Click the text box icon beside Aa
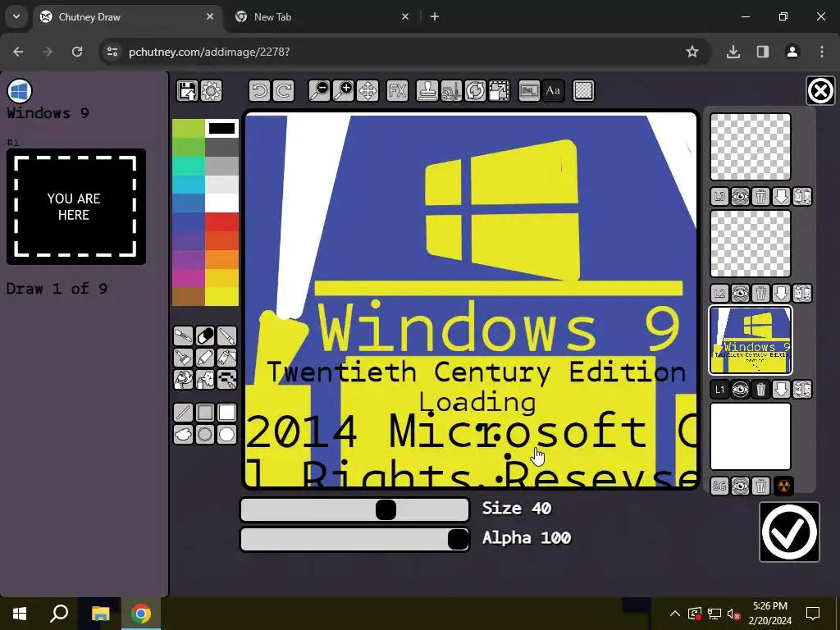 [529, 91]
